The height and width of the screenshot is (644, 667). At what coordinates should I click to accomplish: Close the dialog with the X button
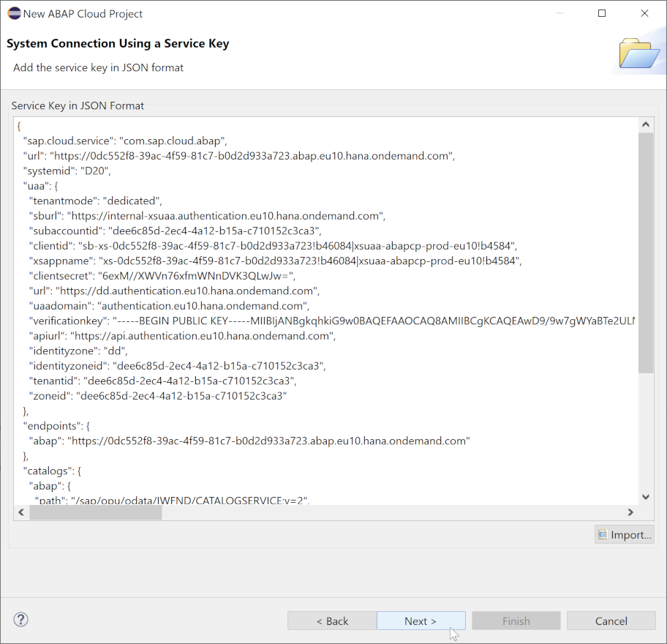click(644, 14)
